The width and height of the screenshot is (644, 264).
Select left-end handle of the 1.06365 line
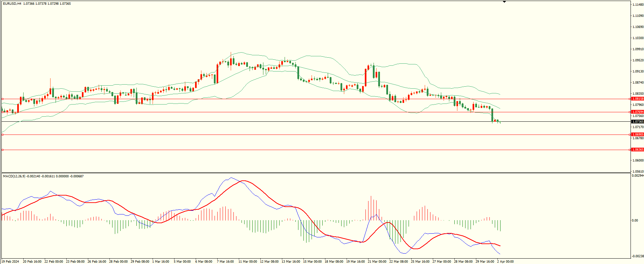[3, 150]
